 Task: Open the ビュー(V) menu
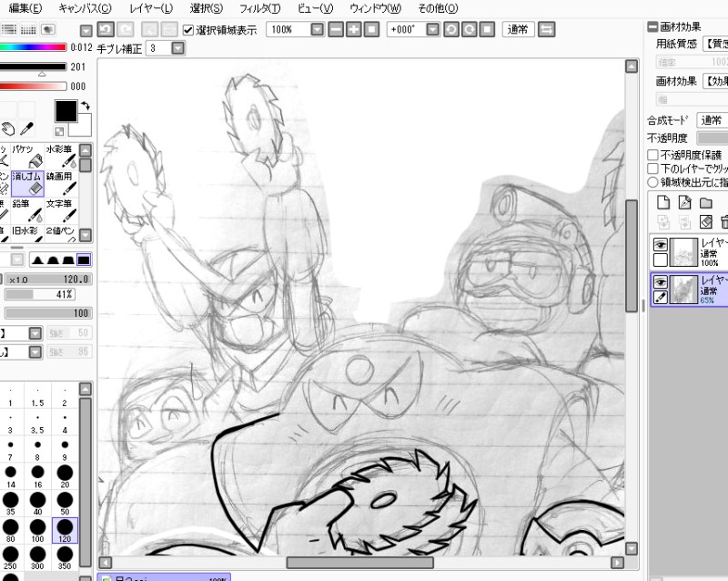(315, 8)
